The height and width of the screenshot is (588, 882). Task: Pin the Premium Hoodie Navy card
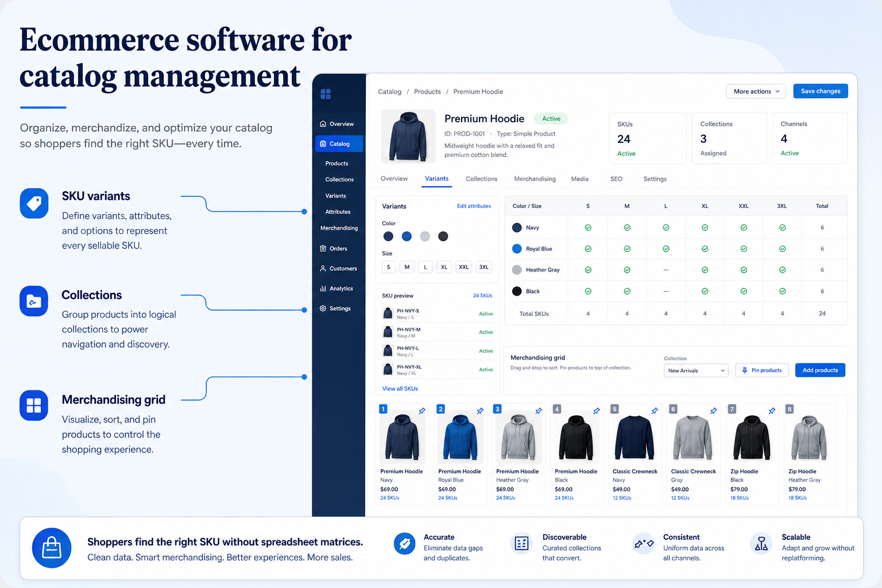click(x=422, y=411)
